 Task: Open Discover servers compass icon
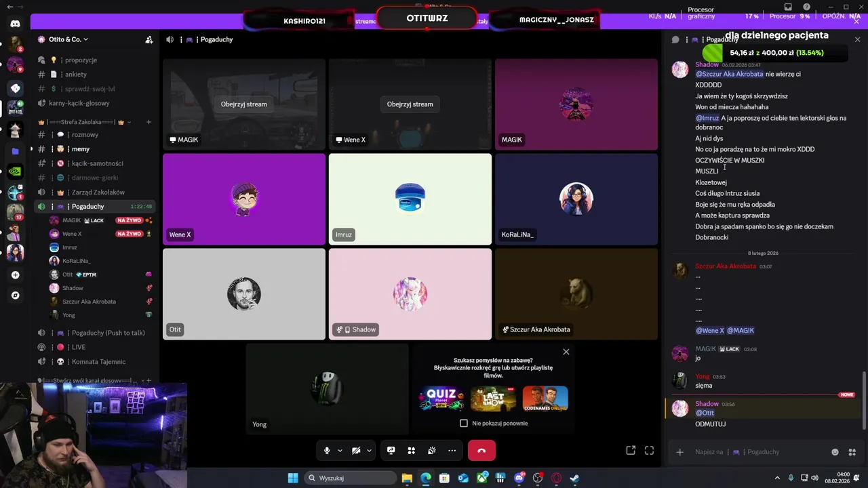tap(15, 296)
